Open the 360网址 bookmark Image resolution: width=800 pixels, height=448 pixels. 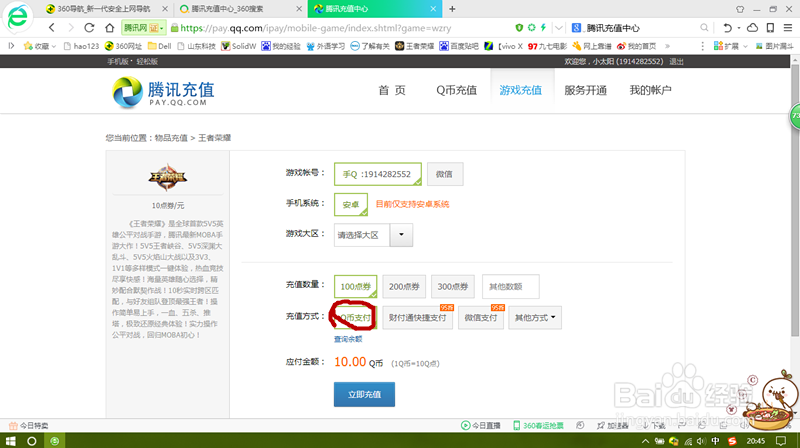pos(123,46)
